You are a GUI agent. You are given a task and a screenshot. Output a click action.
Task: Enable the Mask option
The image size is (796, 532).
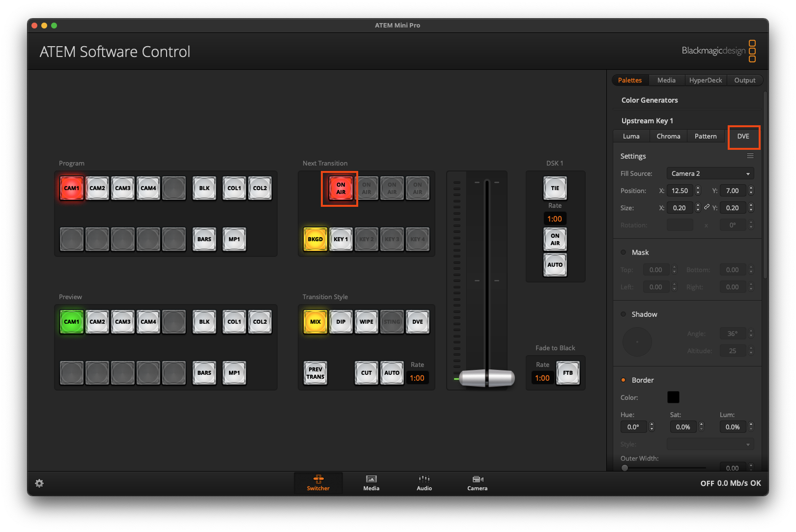[x=624, y=252]
